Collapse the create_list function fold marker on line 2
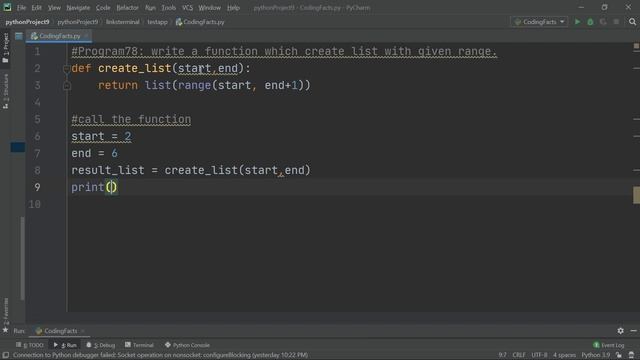This screenshot has height=360, width=640. 67,69
